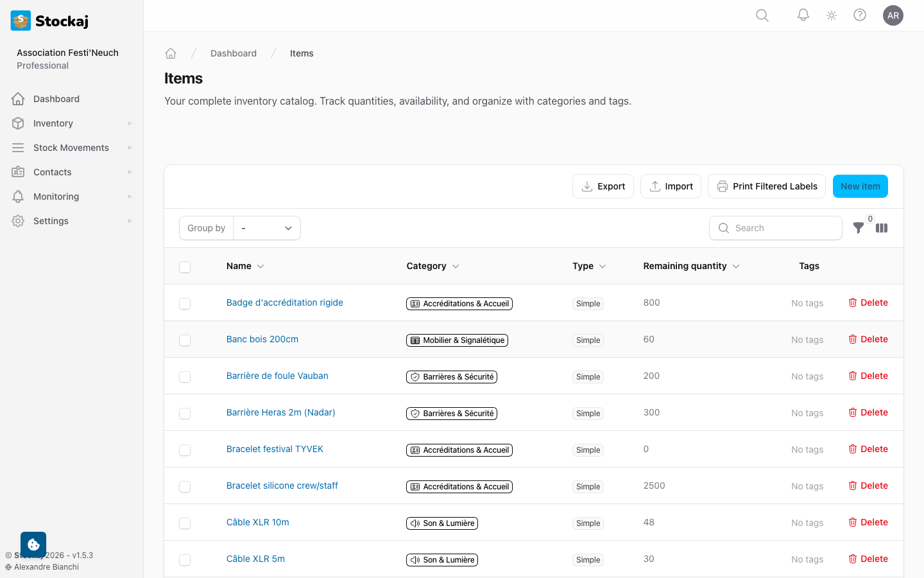
Task: Expand the Monitoring sidebar arrow
Action: click(x=130, y=197)
